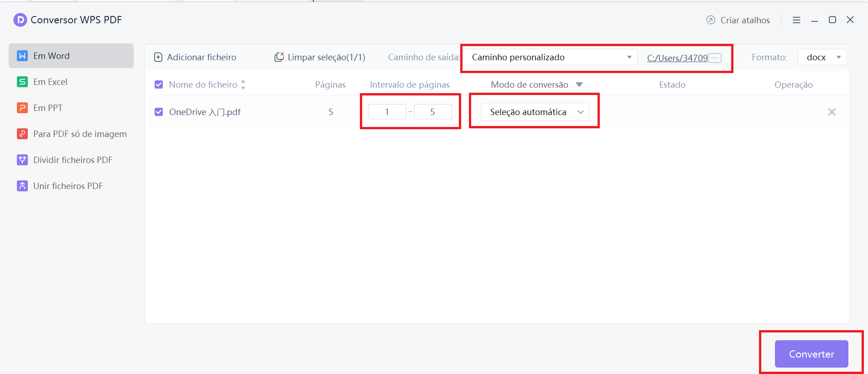Image resolution: width=868 pixels, height=374 pixels.
Task: Click the Limpar seleção clear icon
Action: [x=279, y=57]
